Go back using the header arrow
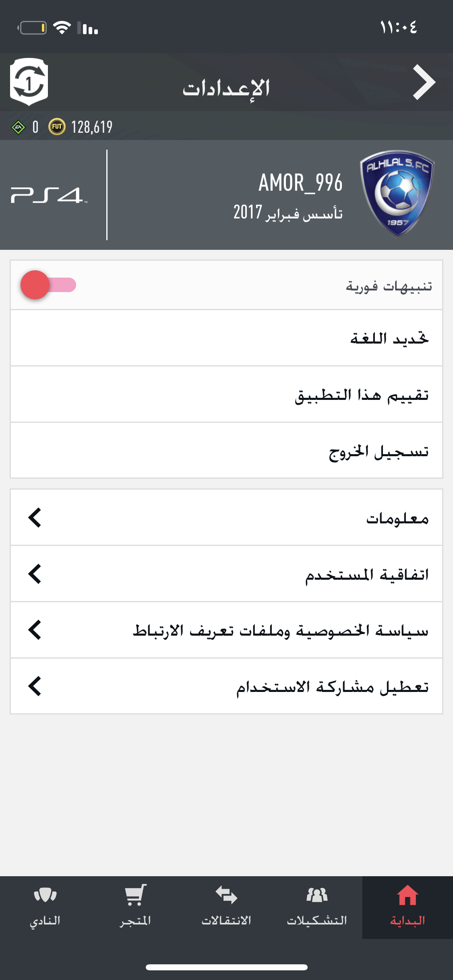The height and width of the screenshot is (980, 453). [x=424, y=82]
